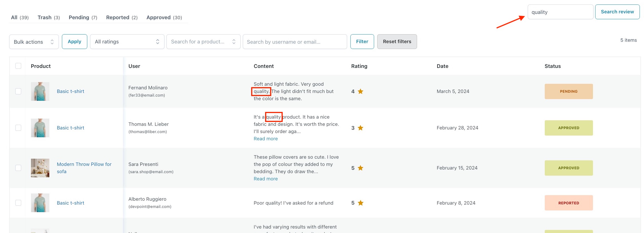
Task: Click the email sara.shop@email.com
Action: tap(151, 172)
